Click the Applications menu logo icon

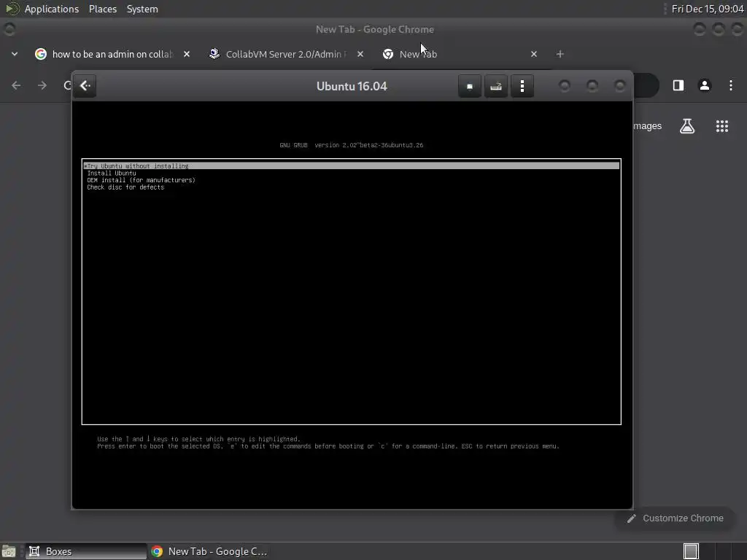(12, 9)
